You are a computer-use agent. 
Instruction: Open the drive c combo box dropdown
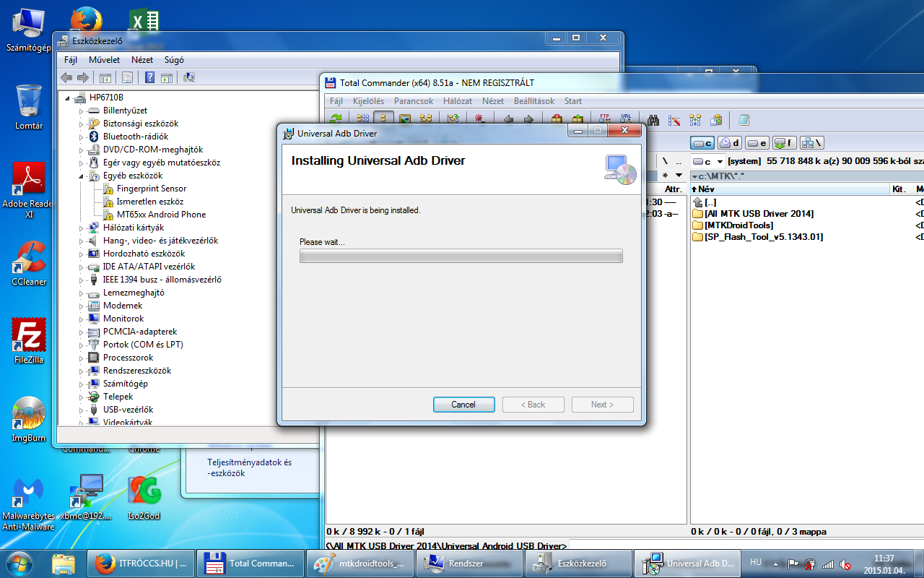point(720,161)
